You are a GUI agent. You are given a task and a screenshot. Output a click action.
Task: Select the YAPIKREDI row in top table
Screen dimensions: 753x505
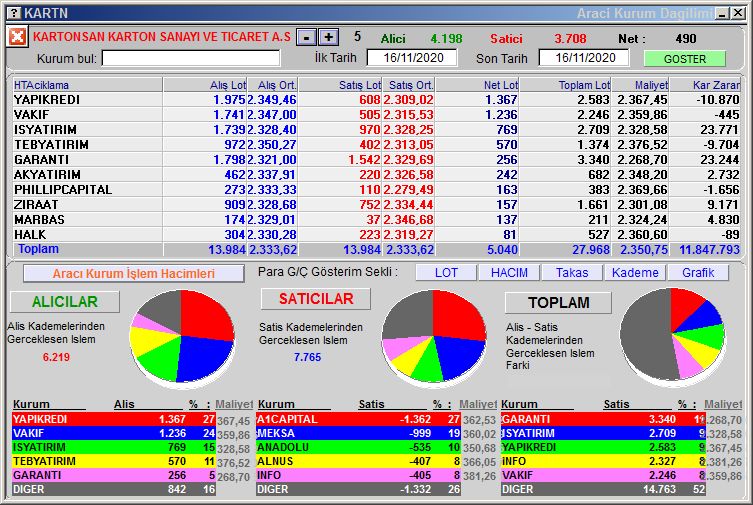click(376, 100)
